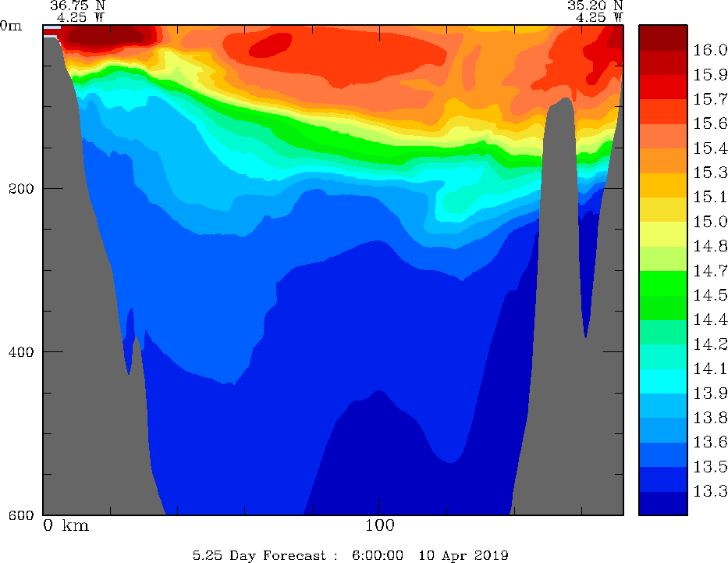Select the darkest red colorbar band above 16.0
Screen dimensions: 728x563
pos(662,37)
